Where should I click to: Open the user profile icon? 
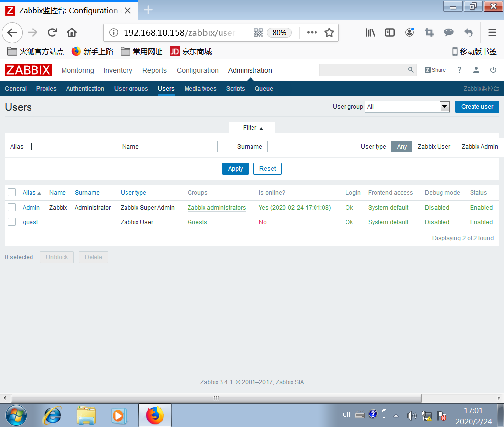pos(476,70)
